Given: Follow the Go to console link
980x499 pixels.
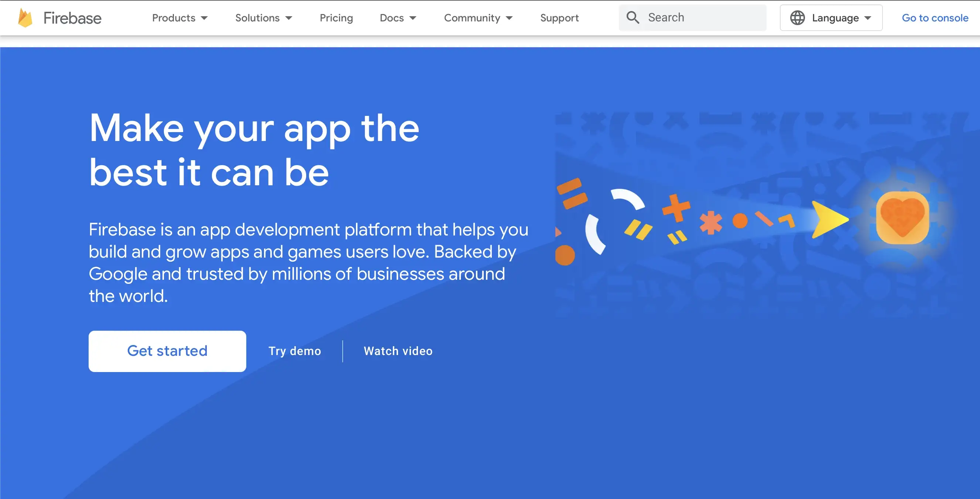Looking at the screenshot, I should pos(935,17).
